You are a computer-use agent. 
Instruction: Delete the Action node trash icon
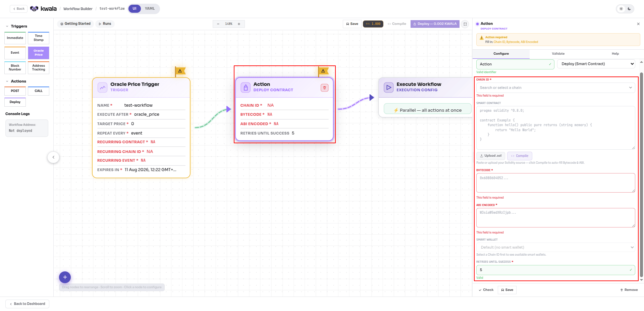tap(324, 88)
